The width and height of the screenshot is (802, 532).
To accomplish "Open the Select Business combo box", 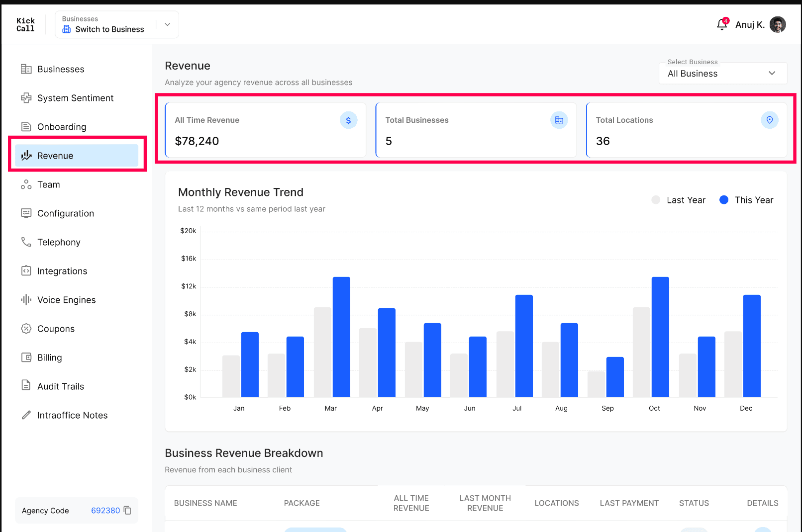I will point(723,73).
